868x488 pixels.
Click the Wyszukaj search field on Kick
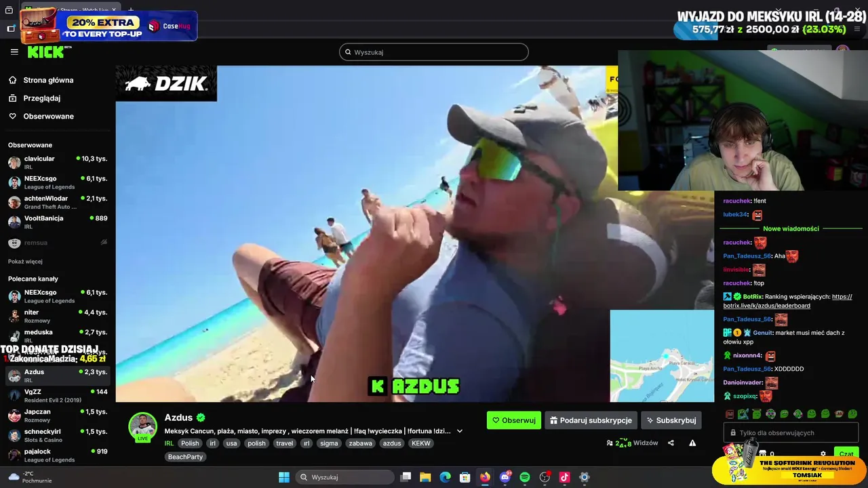(434, 52)
